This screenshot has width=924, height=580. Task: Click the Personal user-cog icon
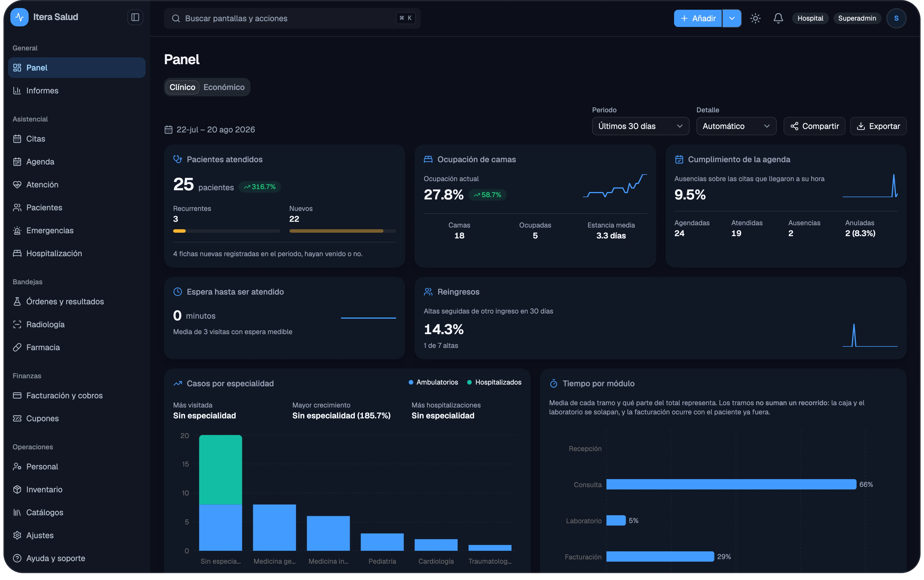click(x=17, y=467)
